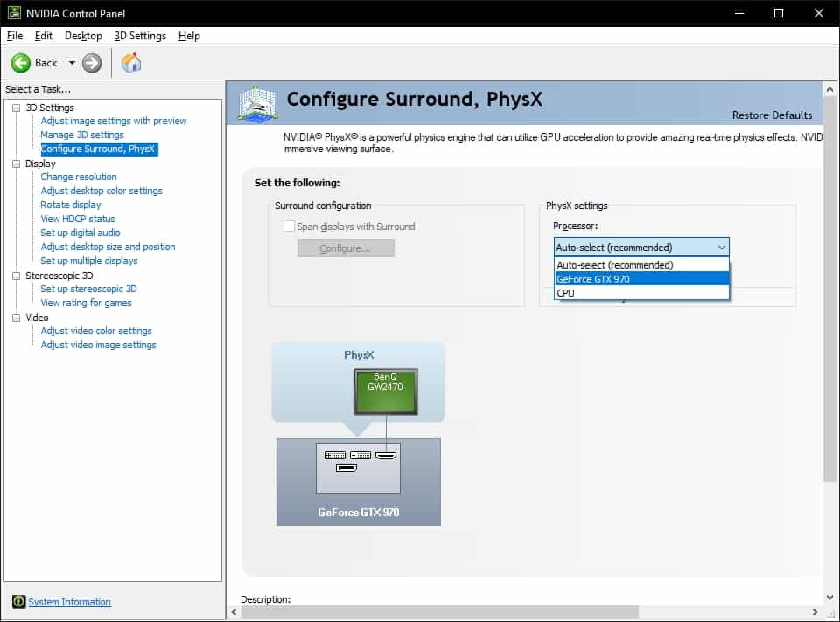Click the vertical scrollbar up arrow
840x622 pixels.
829,89
